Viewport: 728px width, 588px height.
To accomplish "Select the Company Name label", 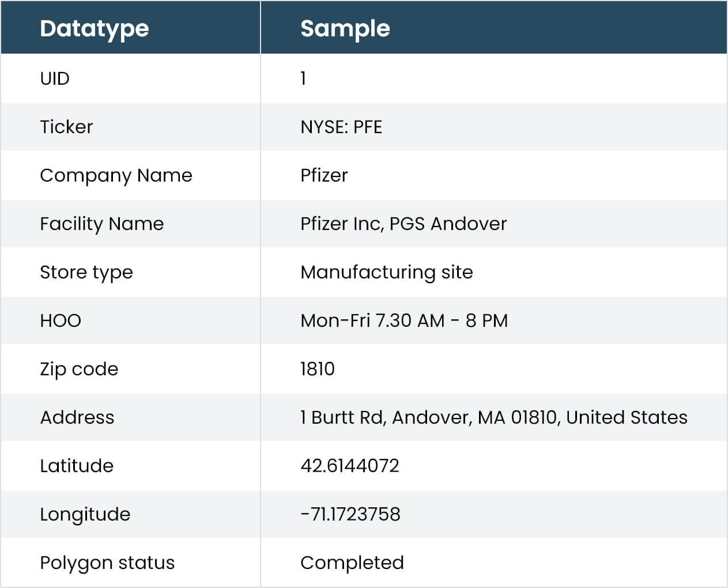I will (x=116, y=175).
